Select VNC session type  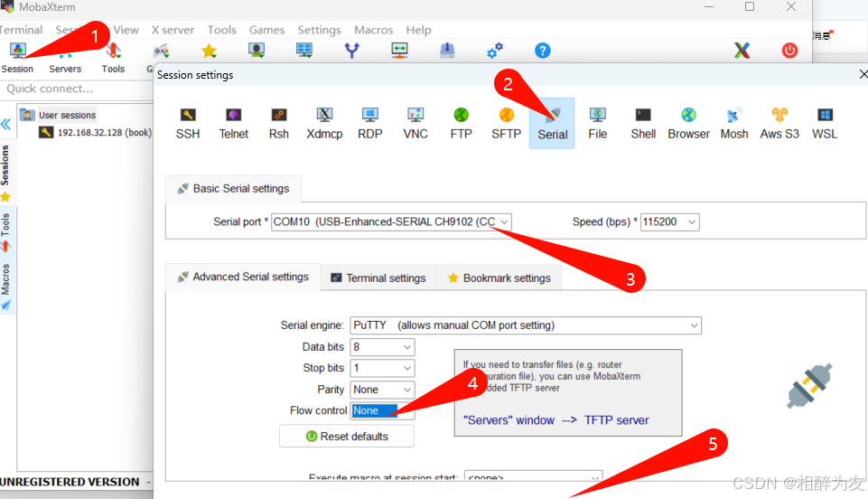pos(415,124)
